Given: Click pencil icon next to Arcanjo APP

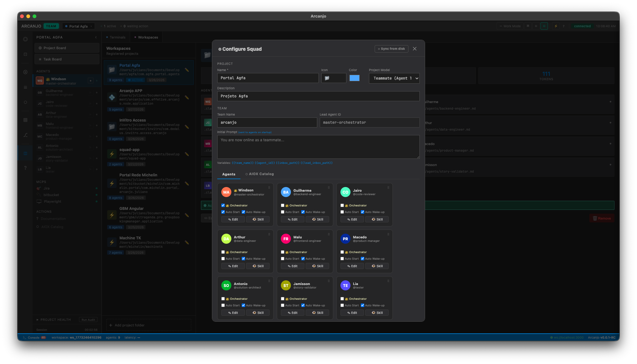Looking at the screenshot, I should pyautogui.click(x=187, y=97).
